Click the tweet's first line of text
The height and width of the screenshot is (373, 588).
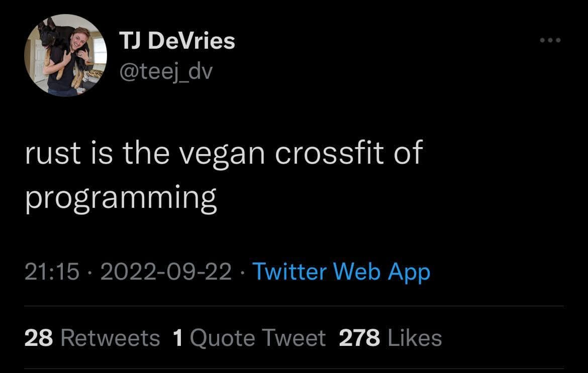click(224, 153)
